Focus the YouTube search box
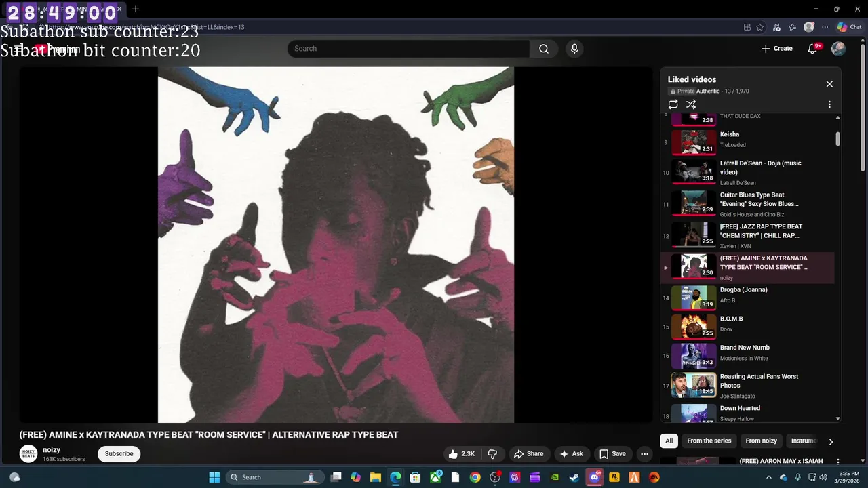Viewport: 868px width, 488px height. tap(408, 49)
